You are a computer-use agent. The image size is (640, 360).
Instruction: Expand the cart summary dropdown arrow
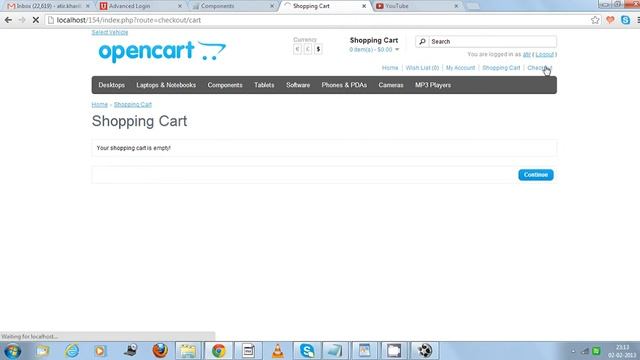pyautogui.click(x=397, y=50)
